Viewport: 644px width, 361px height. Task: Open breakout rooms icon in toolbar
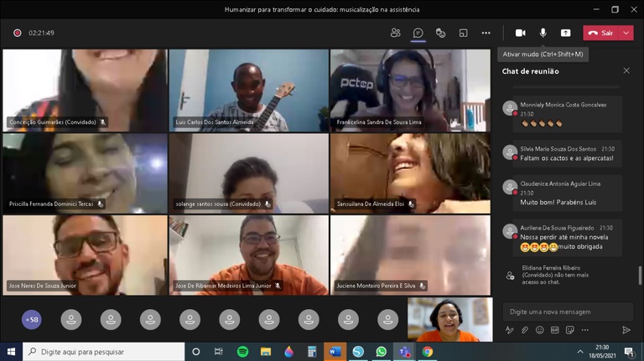pos(463,33)
